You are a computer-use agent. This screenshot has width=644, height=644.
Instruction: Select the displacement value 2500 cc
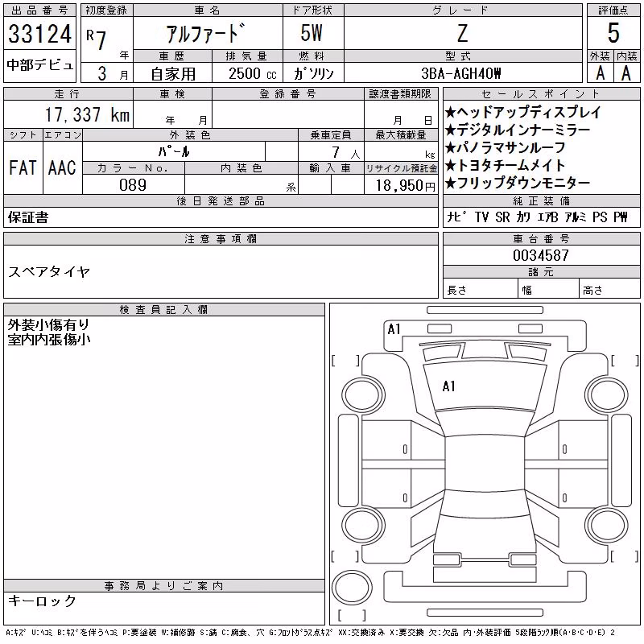253,73
